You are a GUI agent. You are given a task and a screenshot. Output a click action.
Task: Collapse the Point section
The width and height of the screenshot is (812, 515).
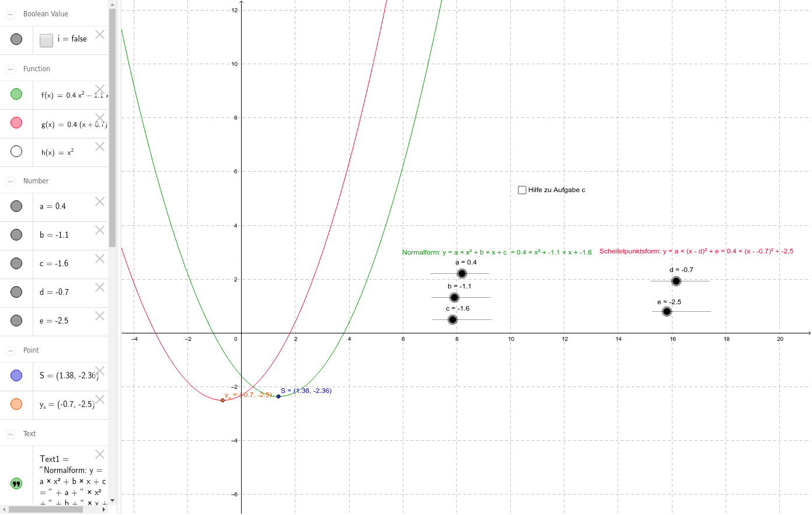11,350
